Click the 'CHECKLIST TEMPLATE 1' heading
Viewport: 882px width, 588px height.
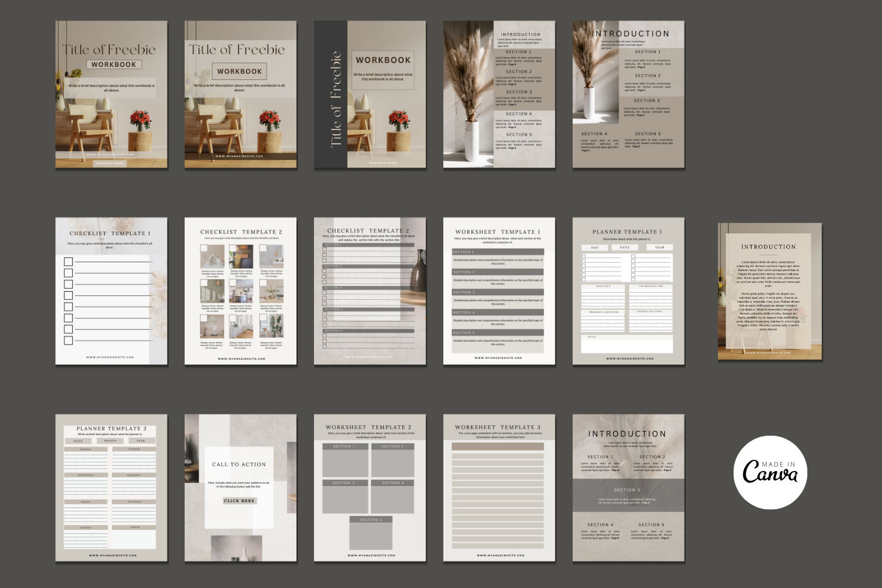[110, 233]
